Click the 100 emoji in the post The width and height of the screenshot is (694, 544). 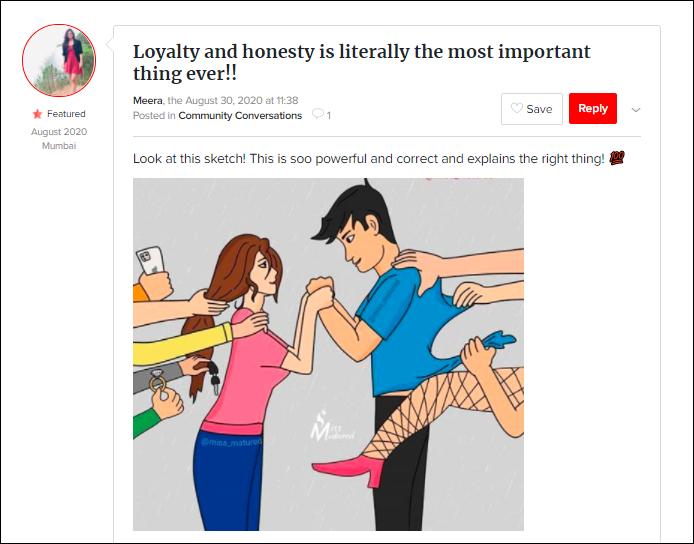click(x=617, y=158)
